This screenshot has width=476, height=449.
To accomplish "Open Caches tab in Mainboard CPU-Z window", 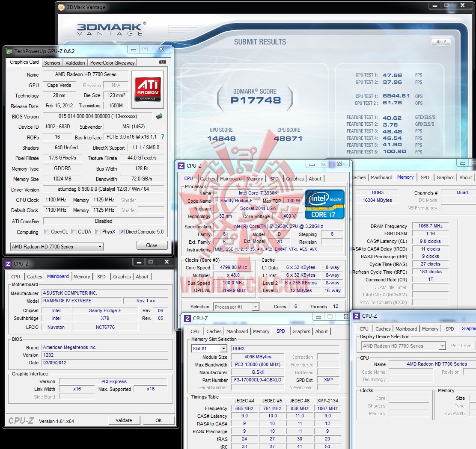I will click(x=35, y=277).
